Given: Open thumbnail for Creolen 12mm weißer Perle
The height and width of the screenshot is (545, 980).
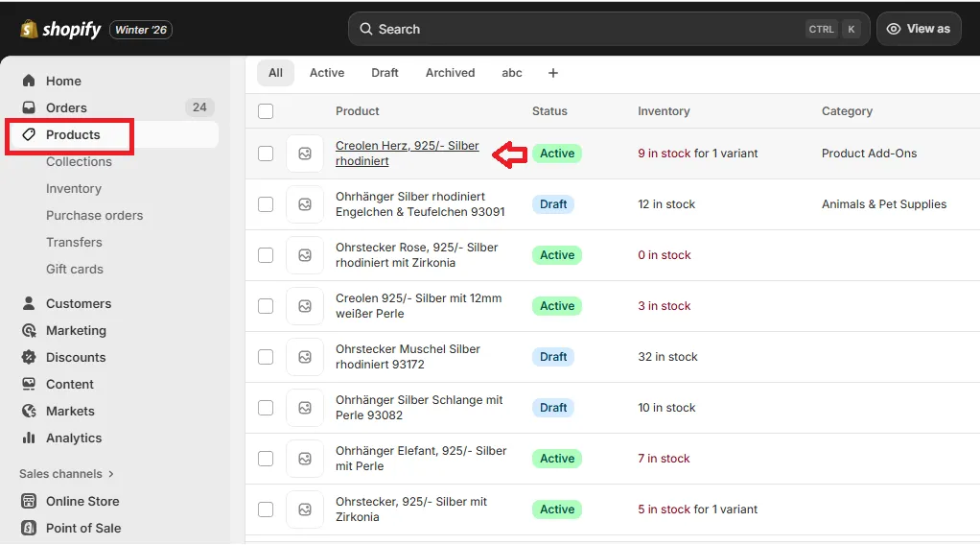Looking at the screenshot, I should pos(305,306).
